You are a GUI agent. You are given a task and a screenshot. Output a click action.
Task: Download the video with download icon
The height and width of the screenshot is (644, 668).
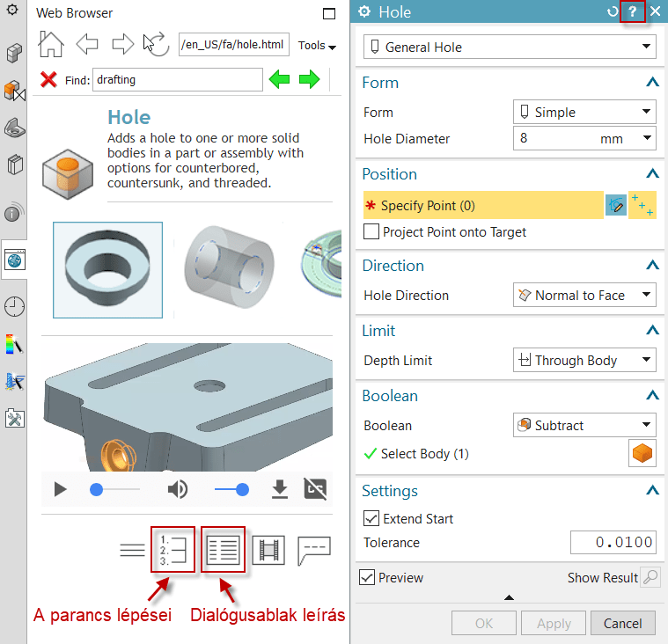[280, 489]
